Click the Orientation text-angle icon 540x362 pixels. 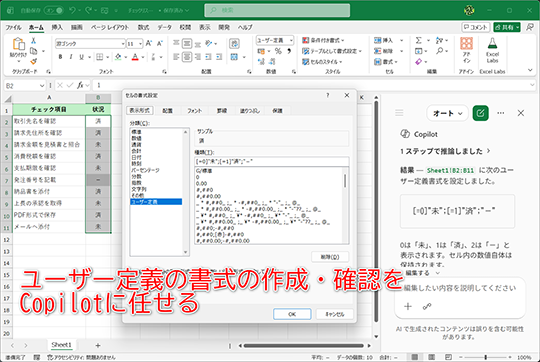209,43
